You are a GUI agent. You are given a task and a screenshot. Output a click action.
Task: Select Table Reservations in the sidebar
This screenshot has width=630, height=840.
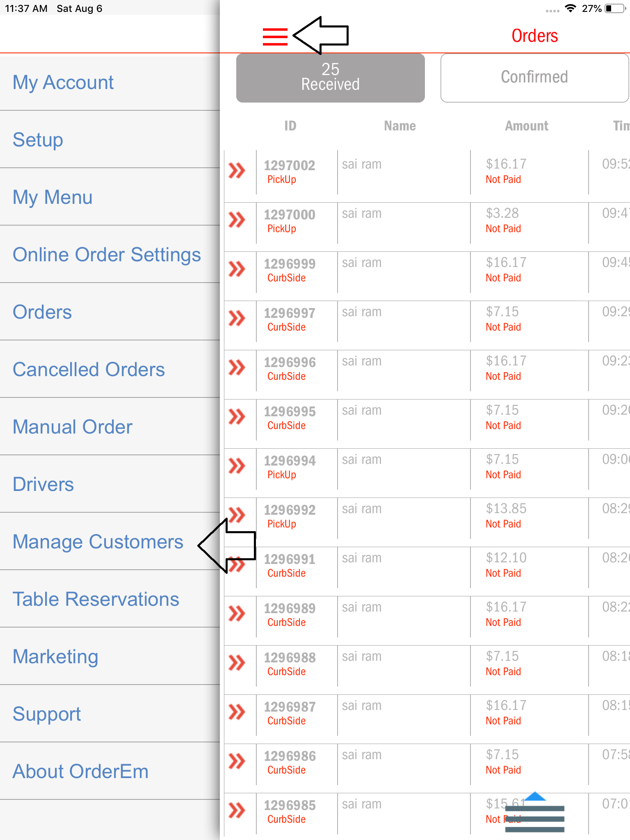[x=96, y=599]
